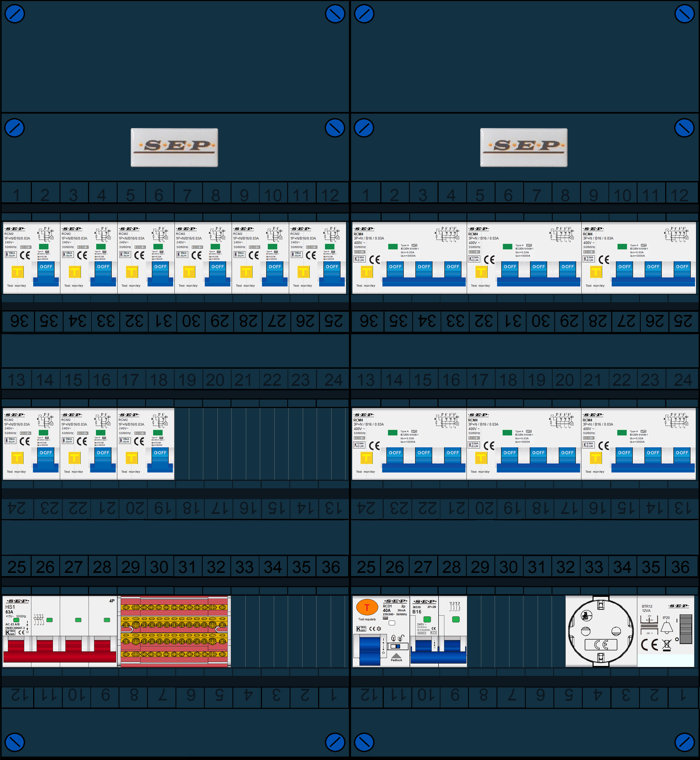This screenshot has width=700, height=760.
Task: Click the white indicator window on RCD1
Action: (392, 622)
